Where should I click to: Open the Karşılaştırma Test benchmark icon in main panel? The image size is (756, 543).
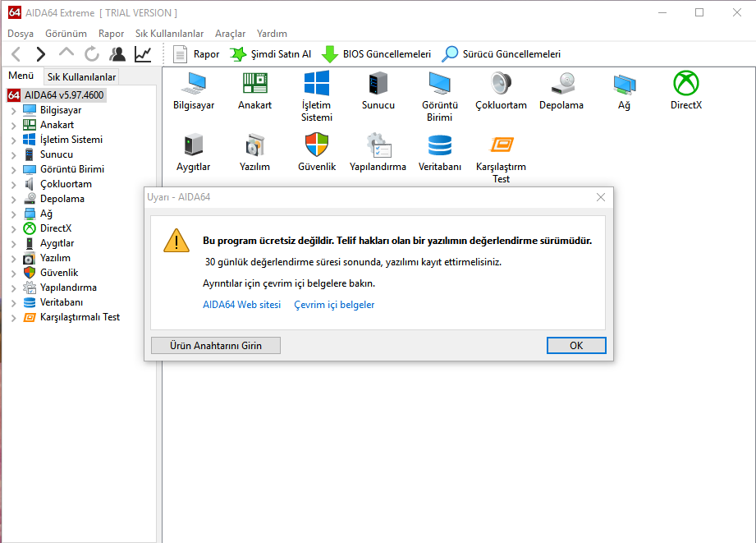pyautogui.click(x=501, y=159)
